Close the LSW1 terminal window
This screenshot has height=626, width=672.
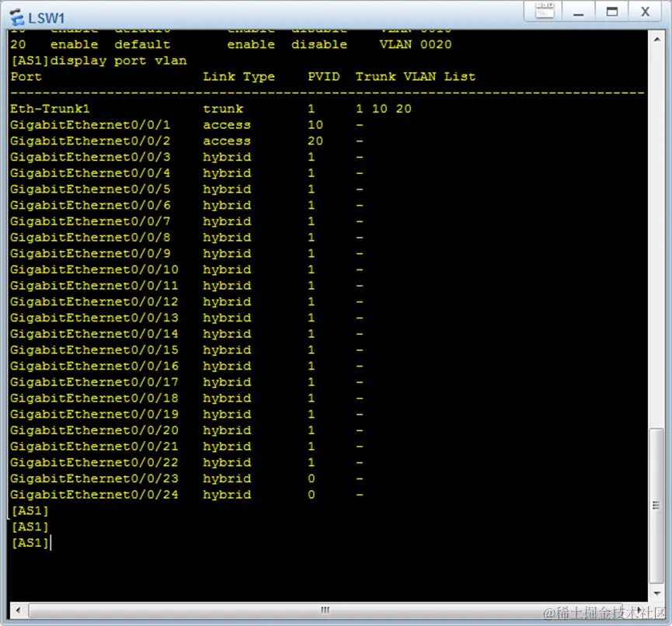[645, 12]
